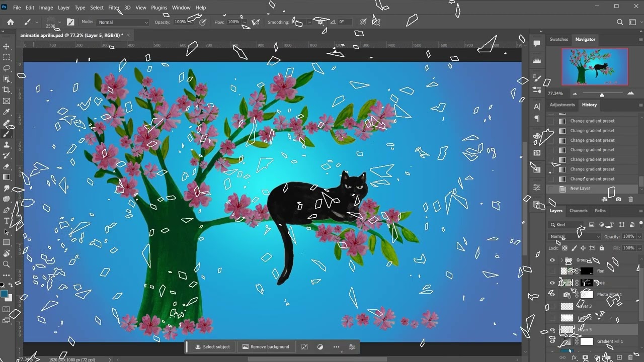Filter layers by shape layers icon

(x=621, y=225)
